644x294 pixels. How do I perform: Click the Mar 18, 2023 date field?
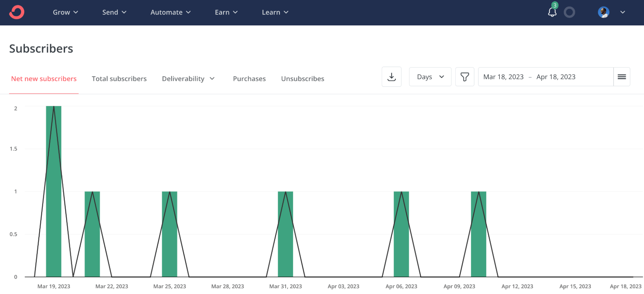pos(503,77)
